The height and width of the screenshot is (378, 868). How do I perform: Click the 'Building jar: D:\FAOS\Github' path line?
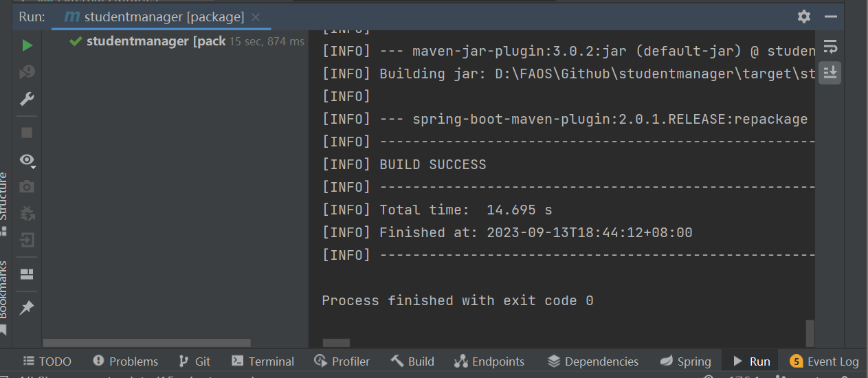click(x=568, y=74)
